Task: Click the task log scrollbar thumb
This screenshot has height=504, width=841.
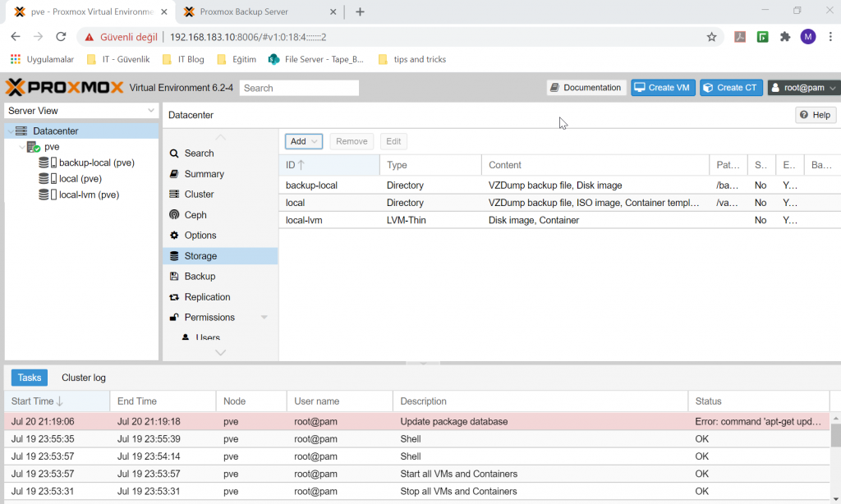Action: [835, 434]
